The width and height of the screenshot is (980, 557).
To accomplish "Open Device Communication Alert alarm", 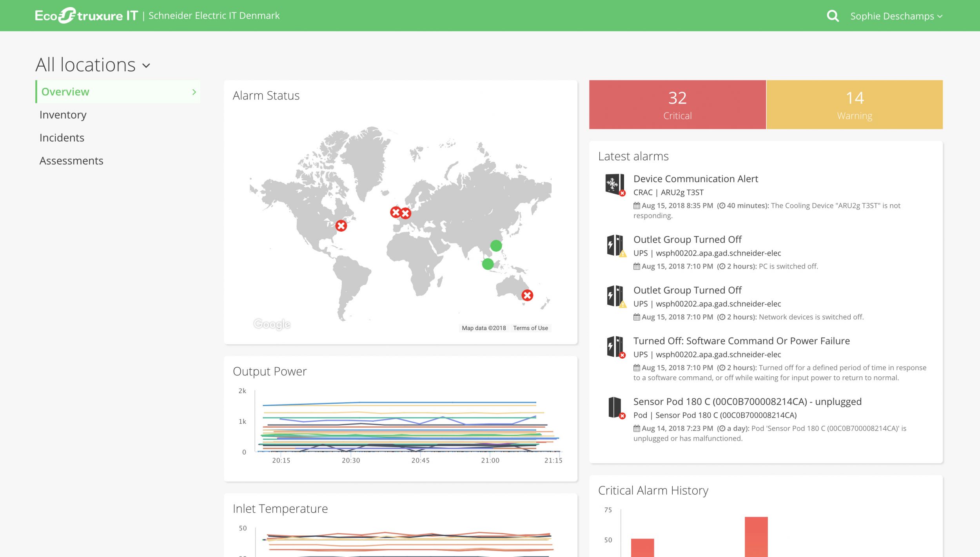I will tap(695, 179).
